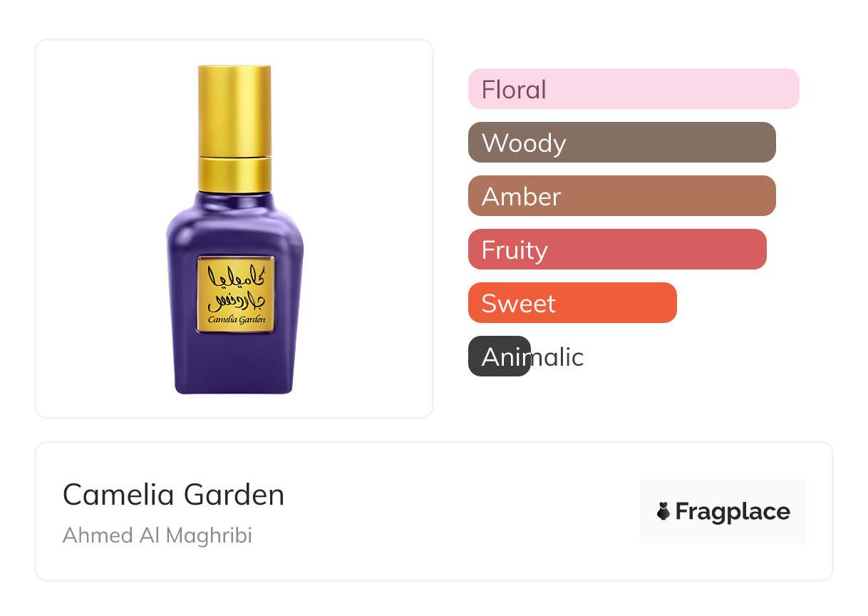The image size is (868, 616).
Task: Click the 'Animalic' label text
Action: tap(532, 356)
